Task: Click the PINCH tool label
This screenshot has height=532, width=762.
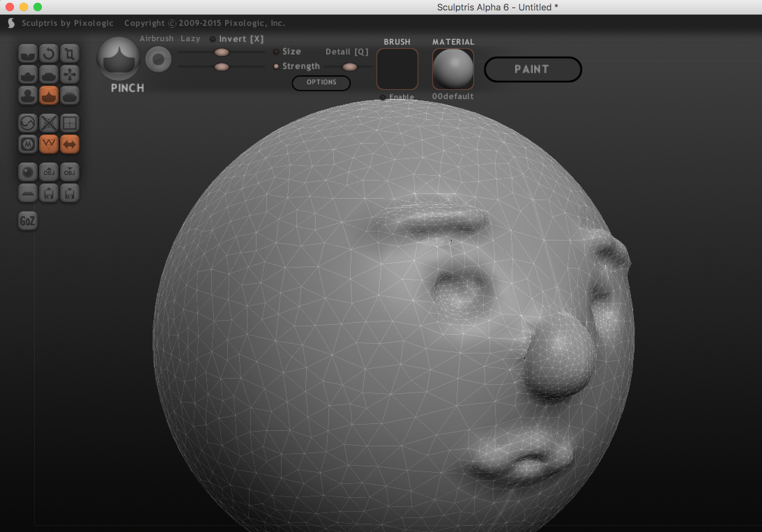Action: [x=127, y=88]
